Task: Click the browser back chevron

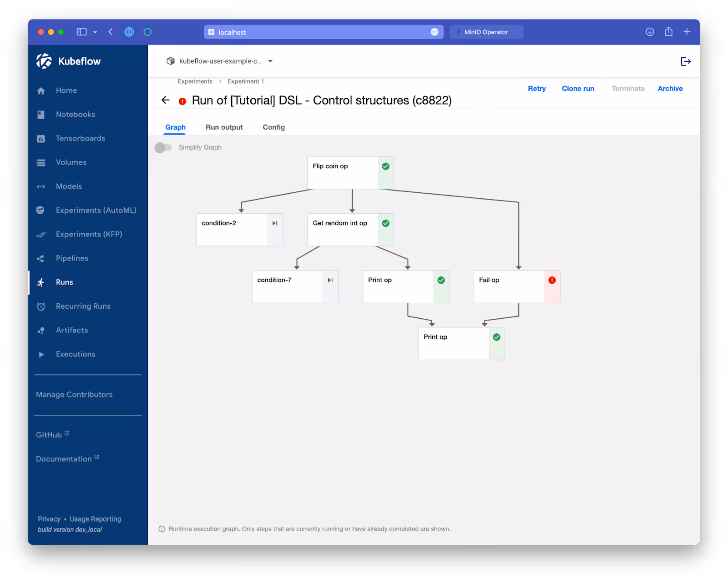Action: (111, 32)
